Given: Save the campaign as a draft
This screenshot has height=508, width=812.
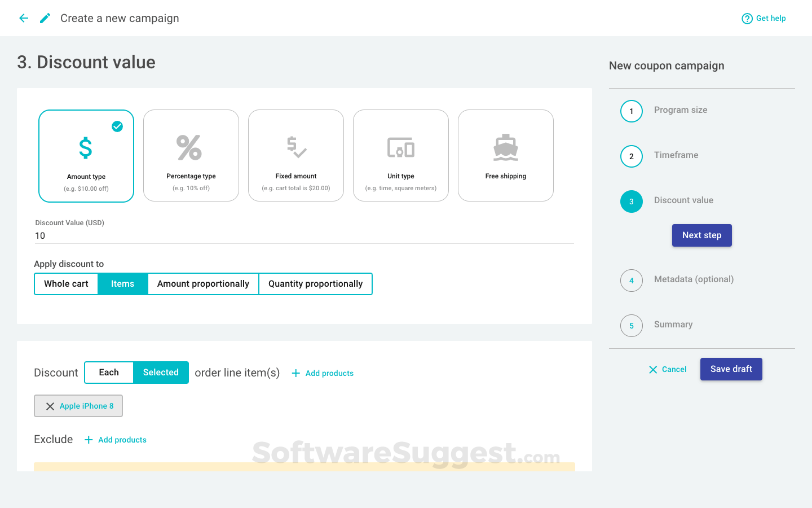Looking at the screenshot, I should 731,369.
